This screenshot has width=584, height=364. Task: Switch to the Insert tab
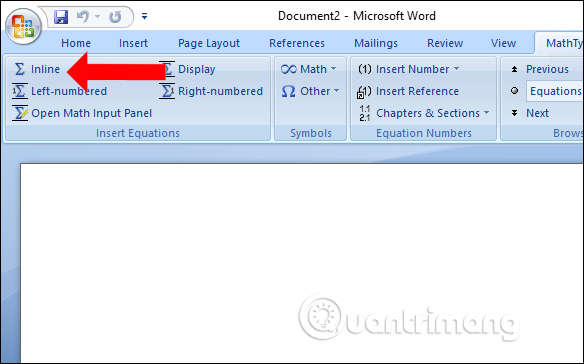point(133,43)
